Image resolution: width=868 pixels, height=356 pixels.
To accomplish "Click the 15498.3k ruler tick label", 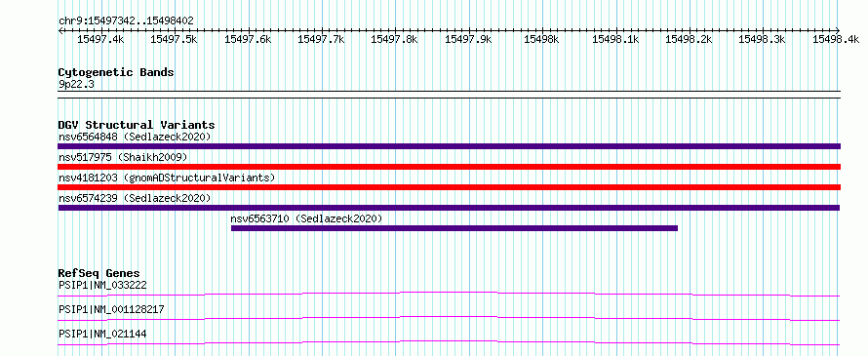I will tap(763, 39).
